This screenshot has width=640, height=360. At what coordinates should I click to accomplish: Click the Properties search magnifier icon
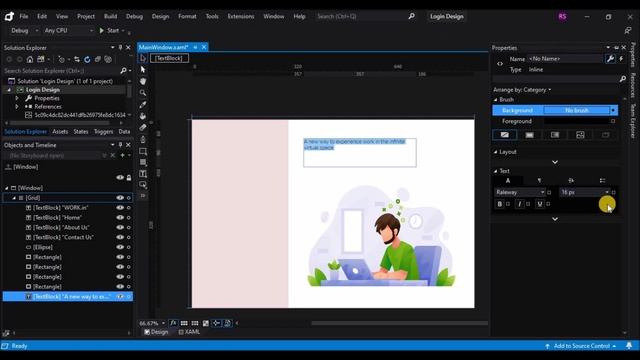(622, 79)
